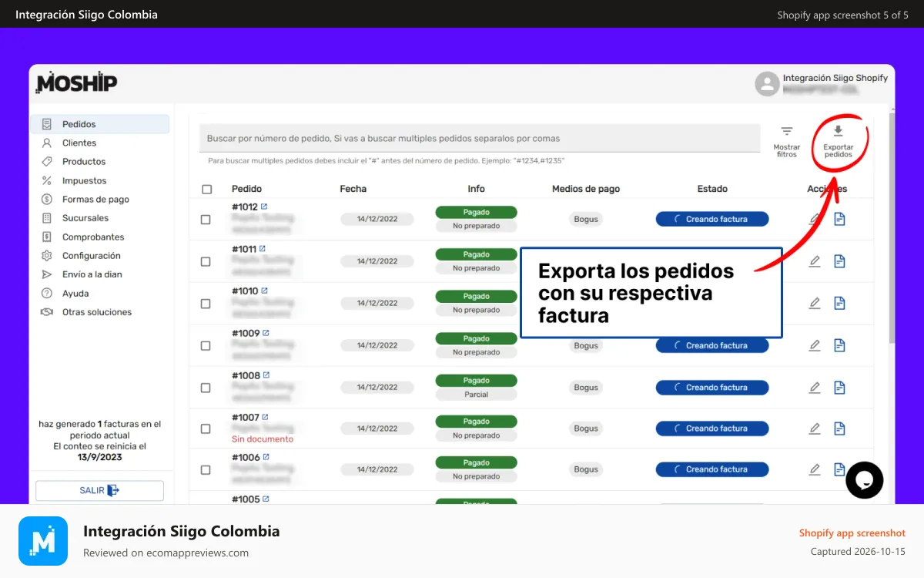Click Creando factura status for order #1012

point(712,220)
